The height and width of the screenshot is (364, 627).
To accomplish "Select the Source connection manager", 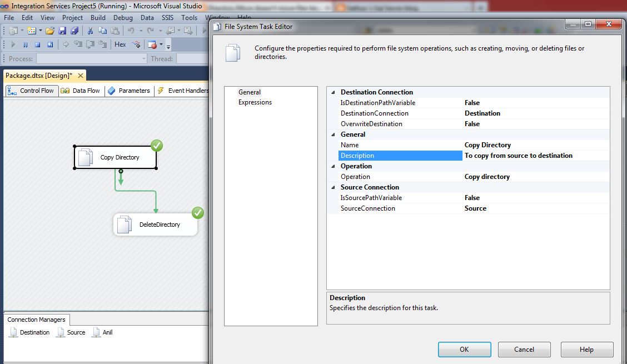I will 71,332.
